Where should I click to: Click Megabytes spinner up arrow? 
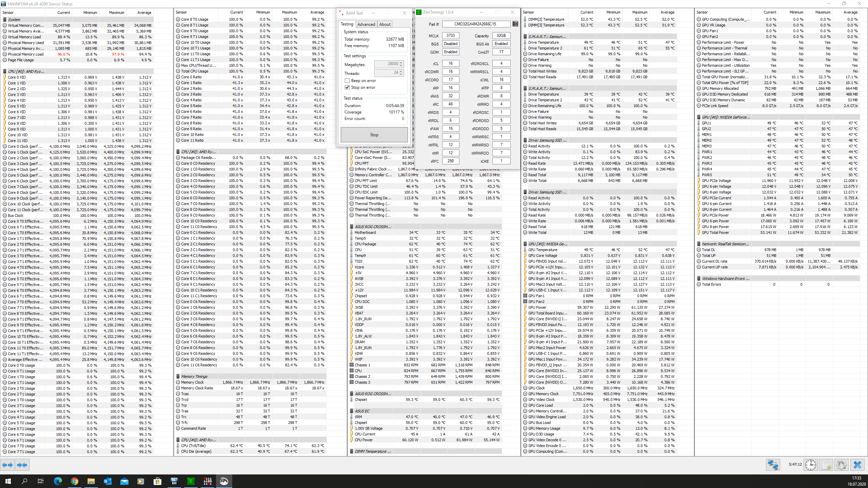click(x=401, y=62)
